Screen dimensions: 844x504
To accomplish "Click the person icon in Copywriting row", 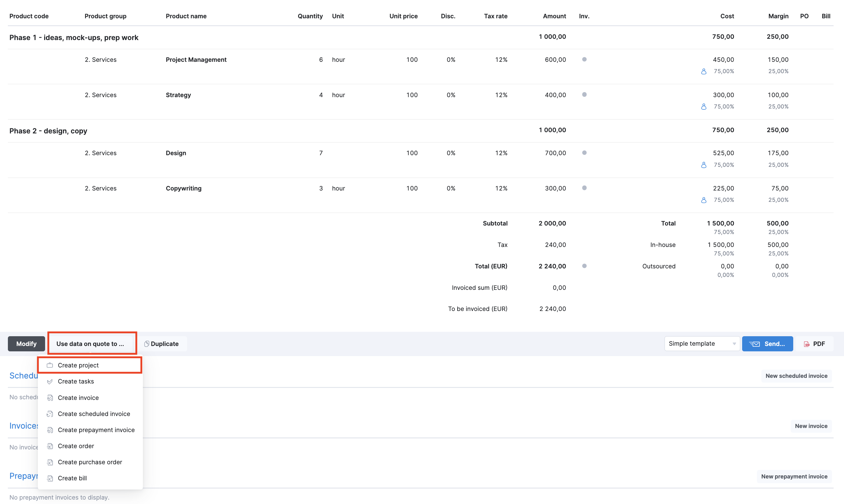I will (x=704, y=200).
